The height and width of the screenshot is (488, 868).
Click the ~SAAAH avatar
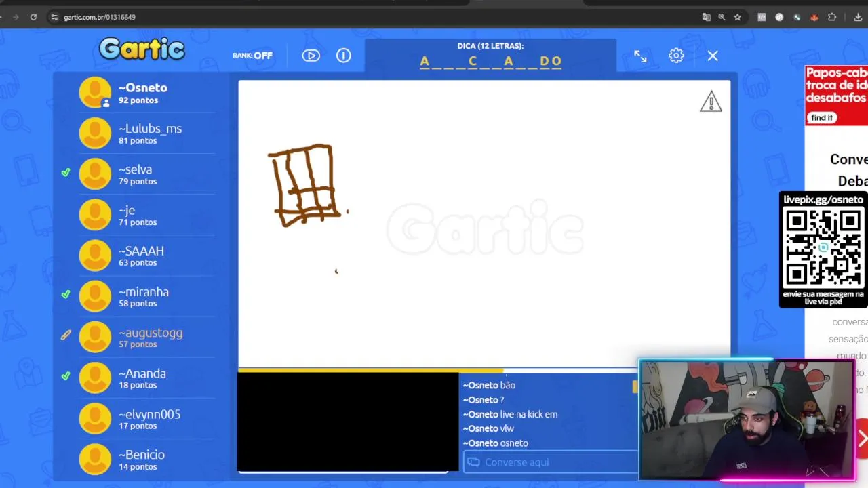pos(95,256)
